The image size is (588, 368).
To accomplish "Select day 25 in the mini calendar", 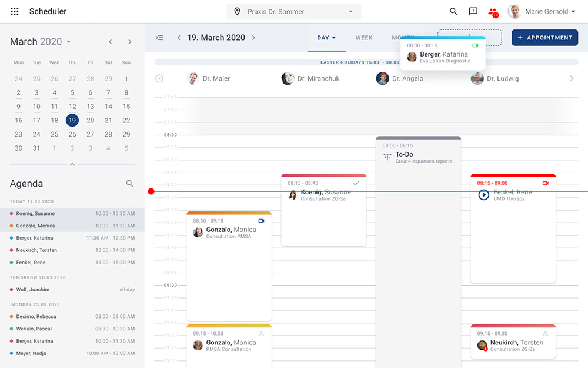I will click(x=55, y=134).
